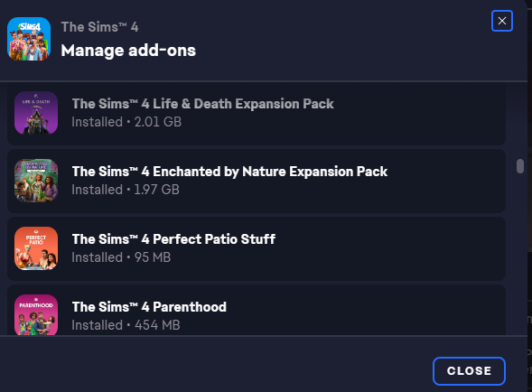Click The Sims 4 game icon in header
The width and height of the screenshot is (532, 392).
tap(29, 39)
